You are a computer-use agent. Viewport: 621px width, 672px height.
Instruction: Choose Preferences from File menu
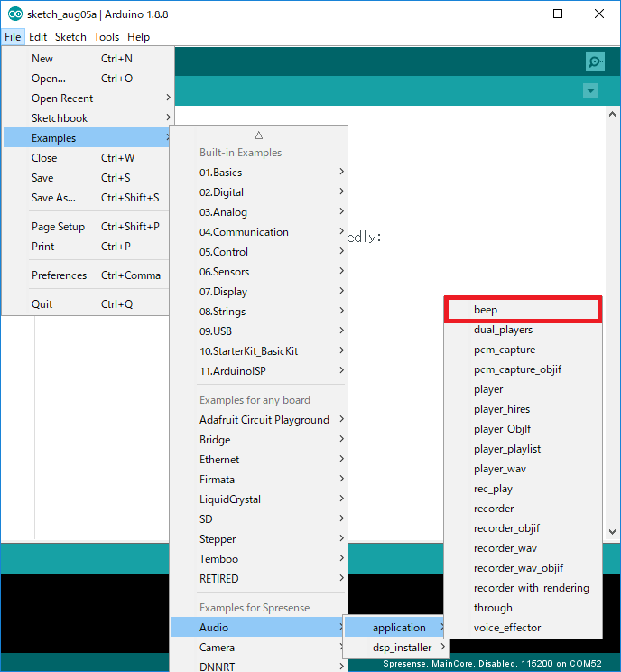tap(60, 275)
